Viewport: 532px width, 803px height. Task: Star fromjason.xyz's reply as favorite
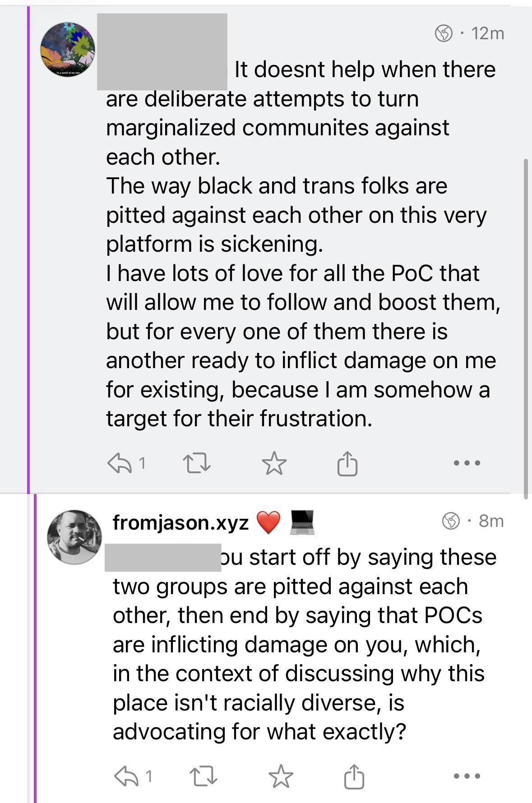(281, 776)
